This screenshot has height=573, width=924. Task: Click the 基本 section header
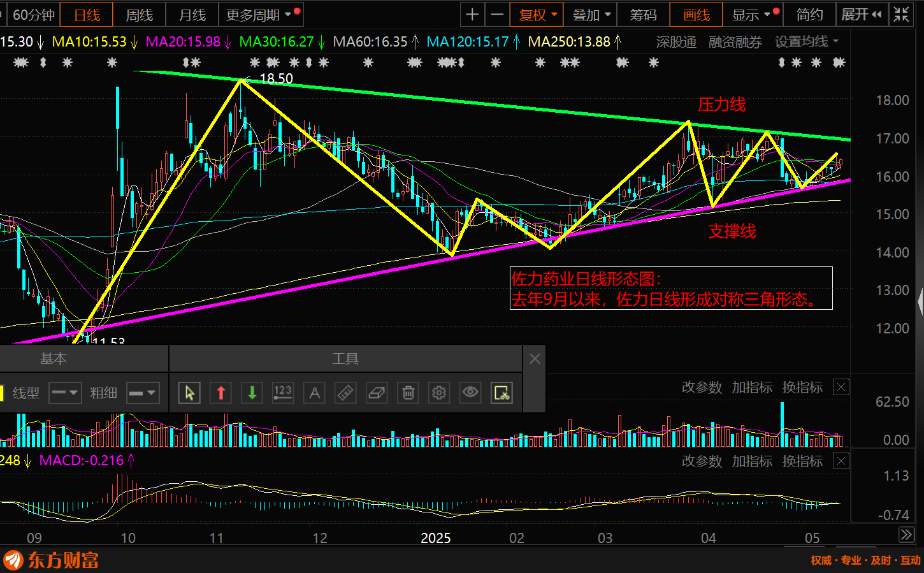(53, 359)
